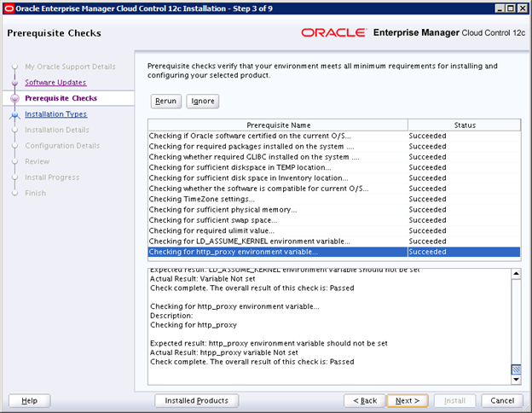Click the Oracle icon in title bar
The width and height of the screenshot is (532, 413).
[x=9, y=9]
